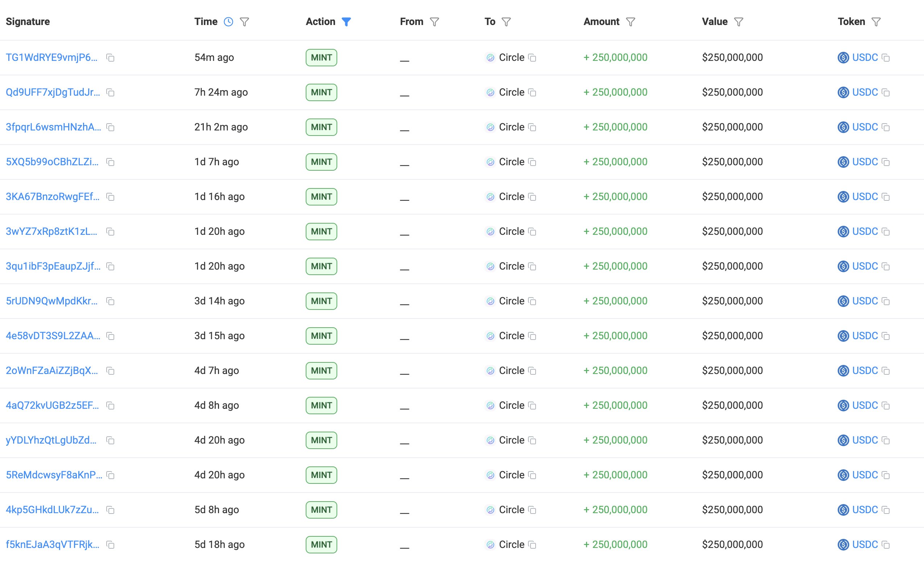Copy signature 3KA67BnzoRwgFEf…

click(x=110, y=197)
